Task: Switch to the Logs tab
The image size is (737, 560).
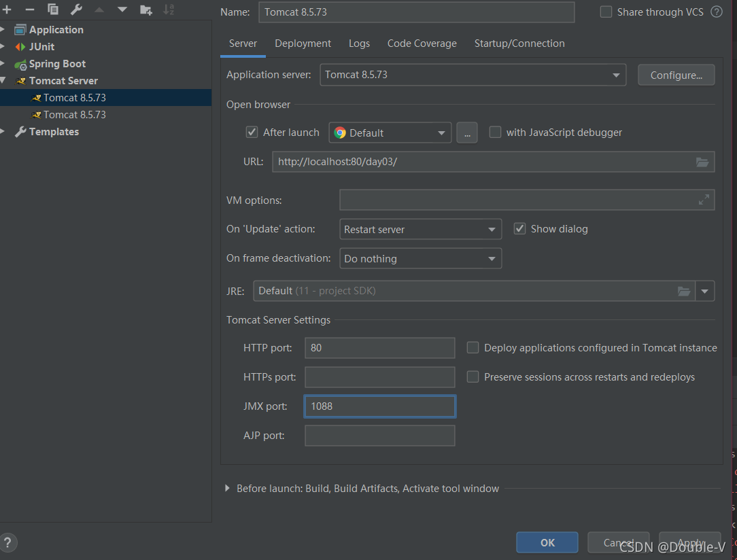Action: tap(359, 43)
